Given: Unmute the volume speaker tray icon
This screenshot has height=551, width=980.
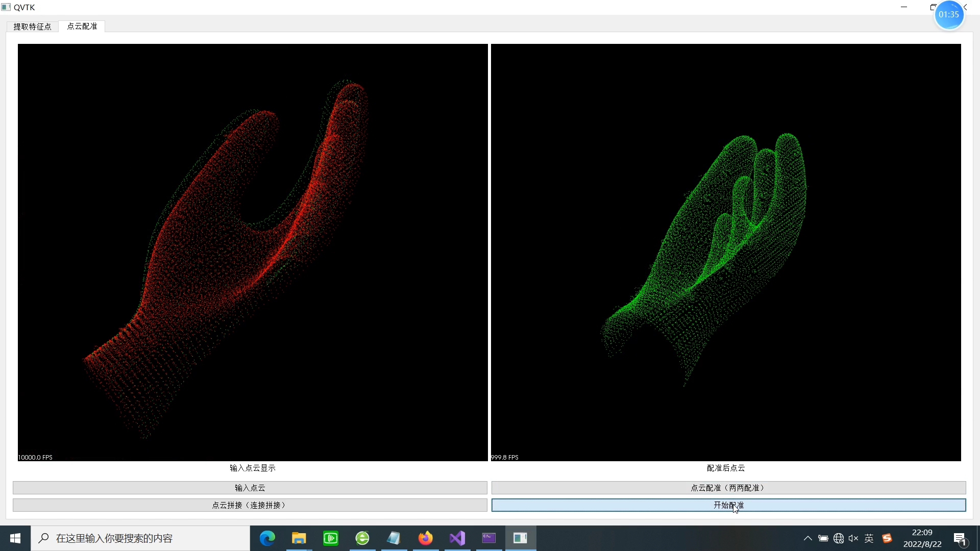Looking at the screenshot, I should pyautogui.click(x=853, y=538).
